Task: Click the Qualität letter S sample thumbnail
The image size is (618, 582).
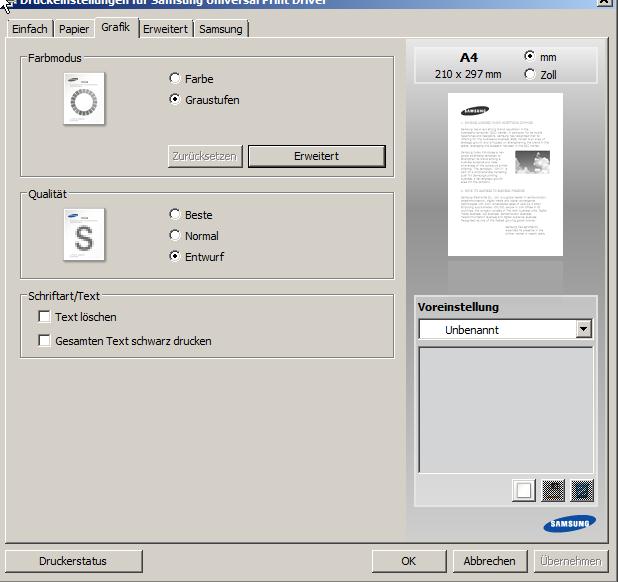Action: click(84, 235)
